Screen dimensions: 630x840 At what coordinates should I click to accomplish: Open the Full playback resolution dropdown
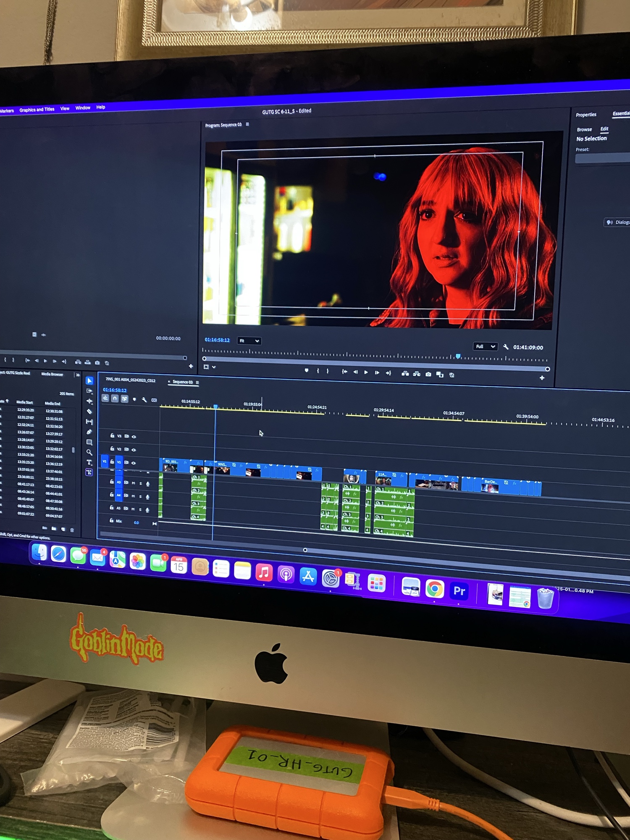pos(485,346)
